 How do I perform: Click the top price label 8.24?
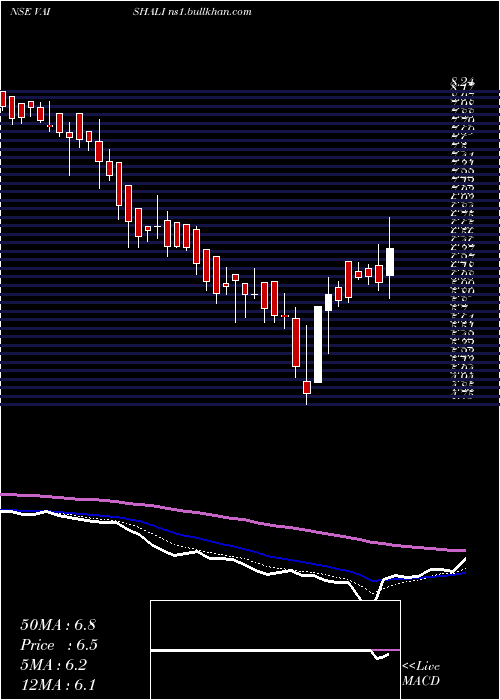coord(463,81)
